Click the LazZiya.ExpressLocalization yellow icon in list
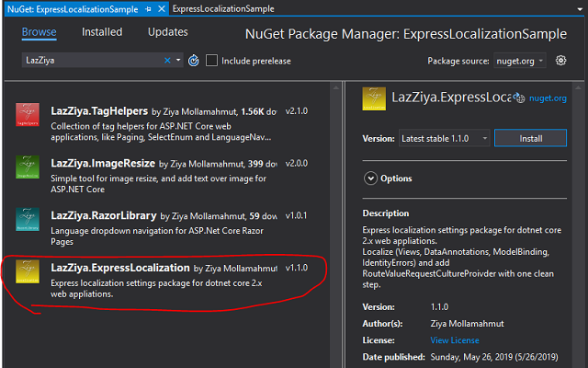This screenshot has height=368, width=588. pos(27,272)
